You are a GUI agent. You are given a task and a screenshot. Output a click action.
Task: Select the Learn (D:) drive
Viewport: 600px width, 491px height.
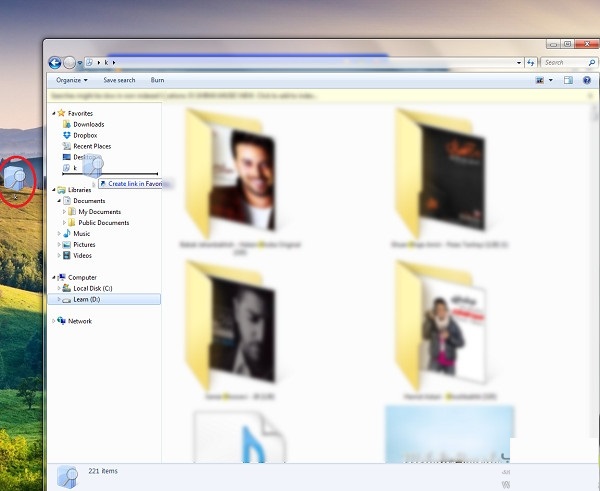[x=86, y=299]
